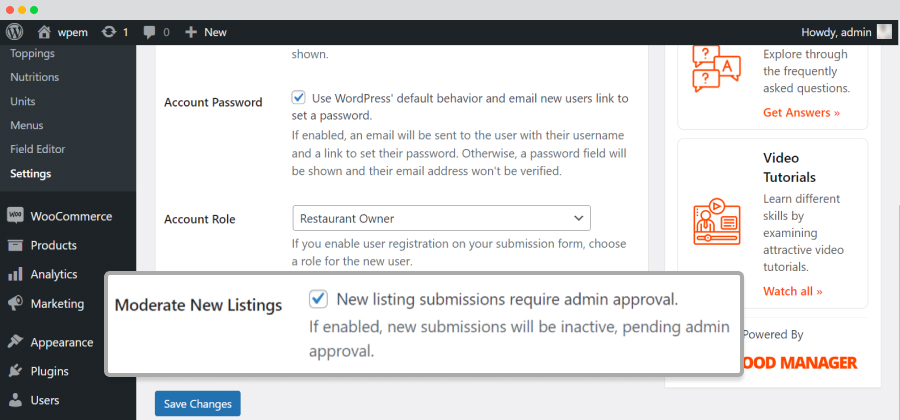Viewport: 900px width, 420px height.
Task: Open the Account Role dropdown
Action: pyautogui.click(x=441, y=219)
